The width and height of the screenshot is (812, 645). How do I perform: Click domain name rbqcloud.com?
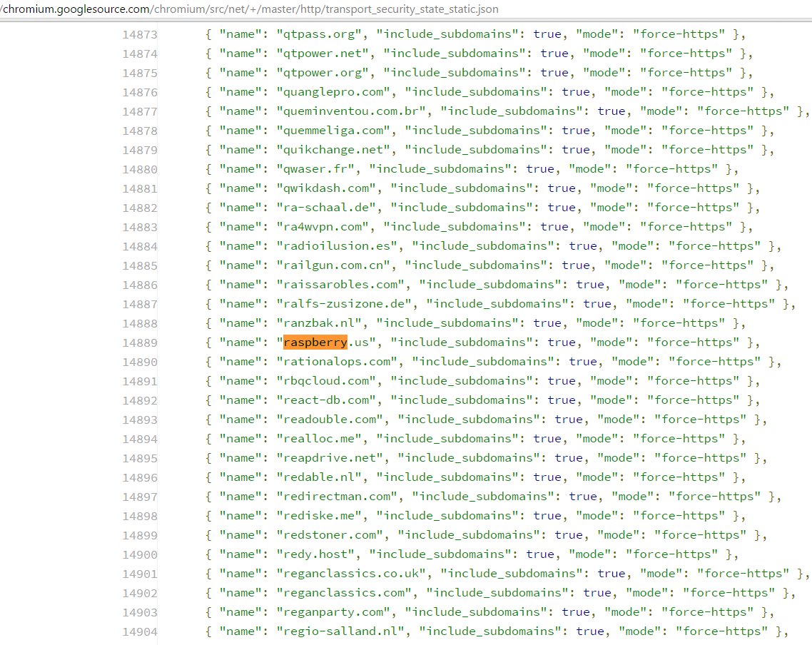click(x=326, y=380)
